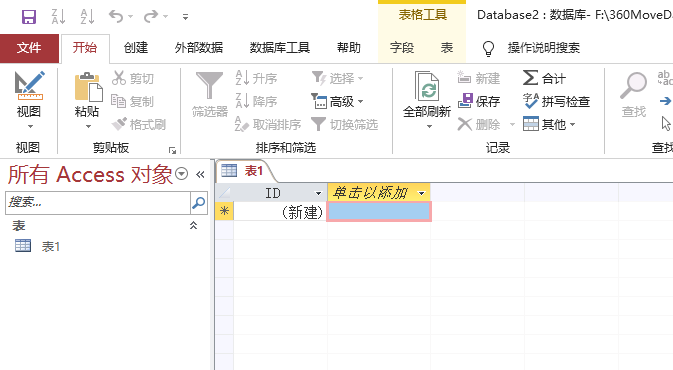Click search magnifier in navigation pane
673x370 pixels.
pos(199,203)
